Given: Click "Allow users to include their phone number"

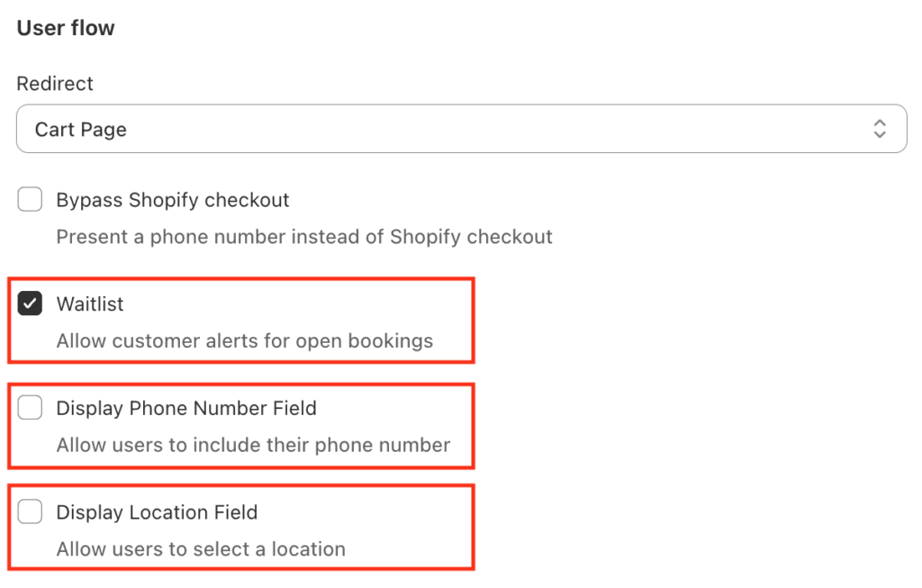Looking at the screenshot, I should pyautogui.click(x=253, y=446).
